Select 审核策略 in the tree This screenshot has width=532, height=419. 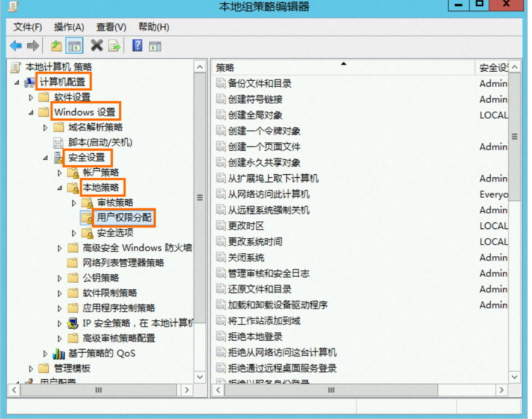(x=115, y=203)
